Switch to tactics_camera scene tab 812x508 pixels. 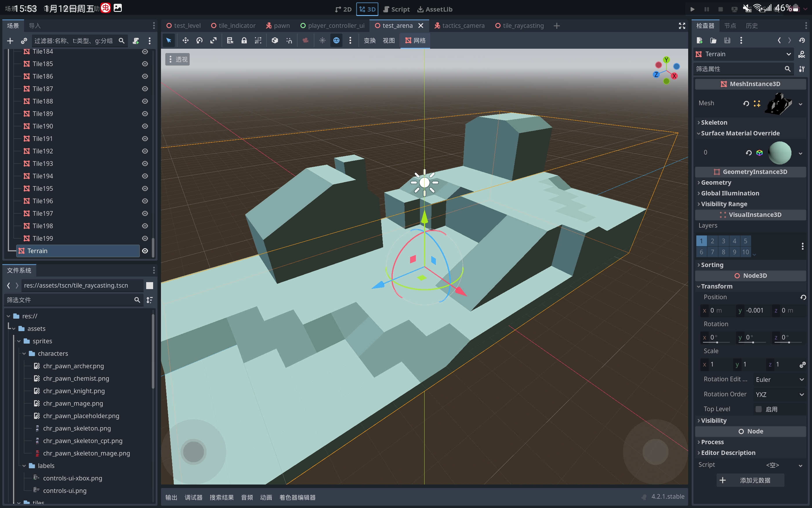tap(459, 26)
